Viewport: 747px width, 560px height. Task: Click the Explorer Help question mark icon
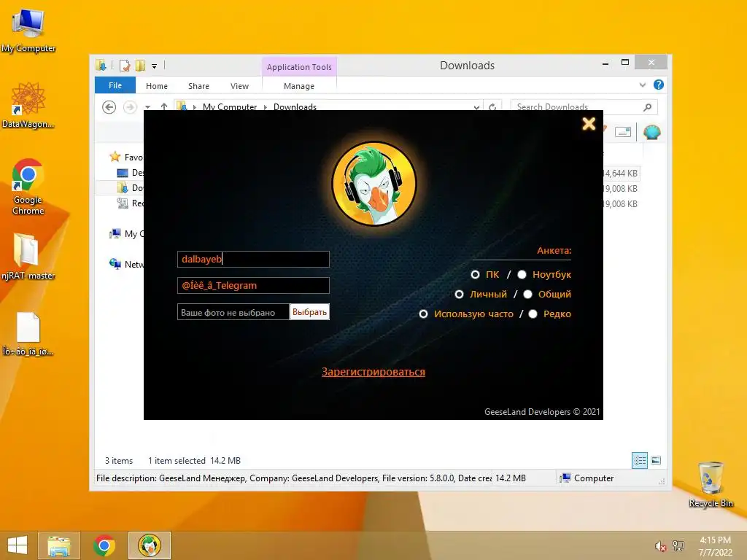tap(659, 85)
